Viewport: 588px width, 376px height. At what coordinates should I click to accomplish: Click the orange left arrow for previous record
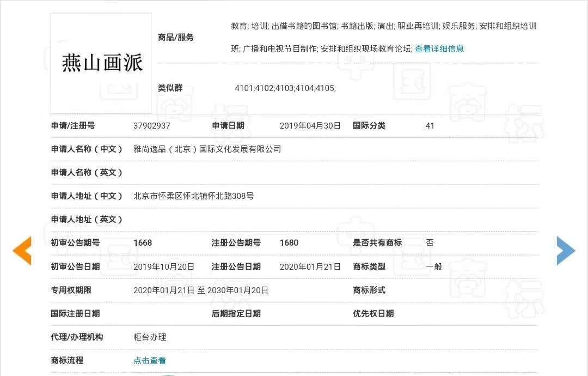[x=22, y=251]
